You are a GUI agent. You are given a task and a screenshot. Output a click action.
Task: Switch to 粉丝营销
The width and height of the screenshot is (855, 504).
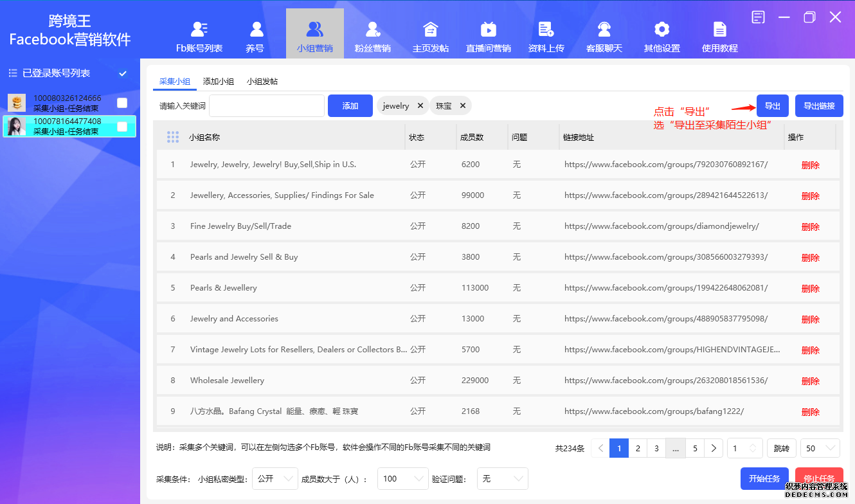(372, 33)
